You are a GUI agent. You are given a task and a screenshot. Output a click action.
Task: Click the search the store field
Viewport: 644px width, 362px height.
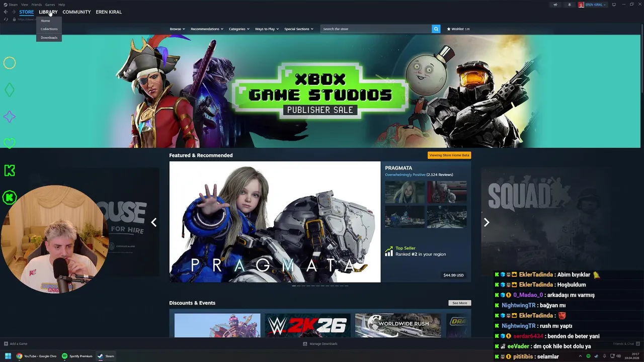click(x=376, y=29)
